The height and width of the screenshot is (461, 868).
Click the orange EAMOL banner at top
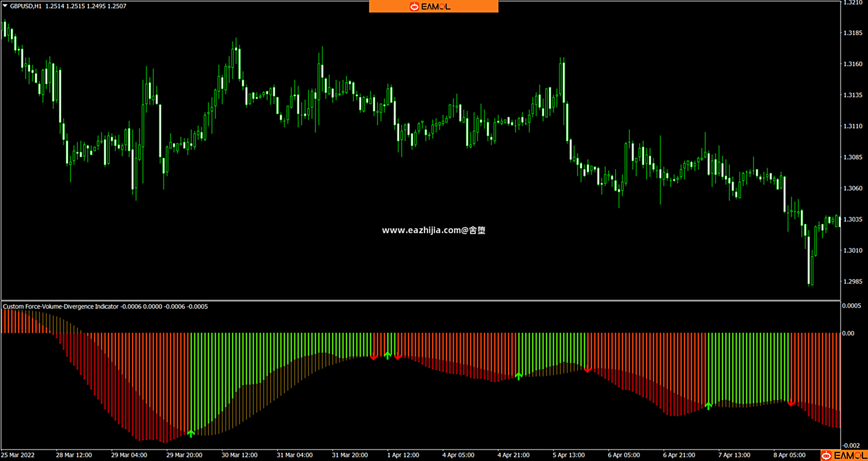point(433,6)
